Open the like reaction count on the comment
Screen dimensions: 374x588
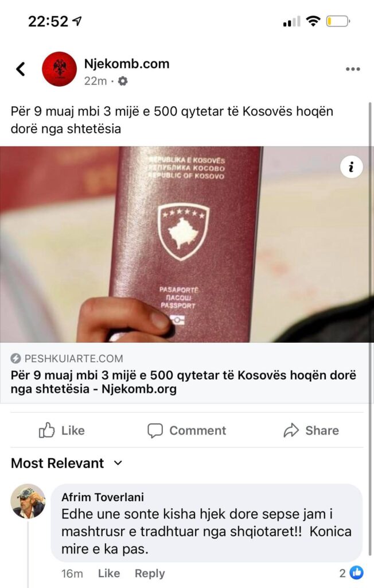coord(351,572)
